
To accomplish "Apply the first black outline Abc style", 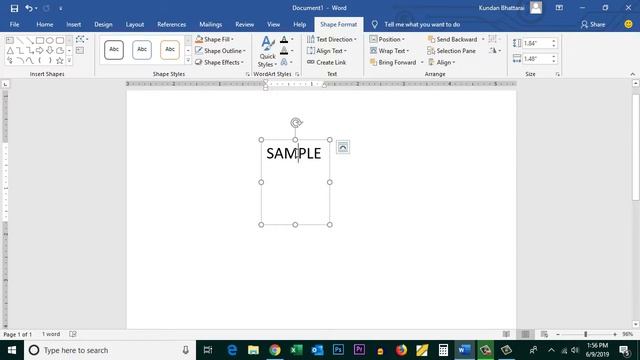I will tap(114, 50).
